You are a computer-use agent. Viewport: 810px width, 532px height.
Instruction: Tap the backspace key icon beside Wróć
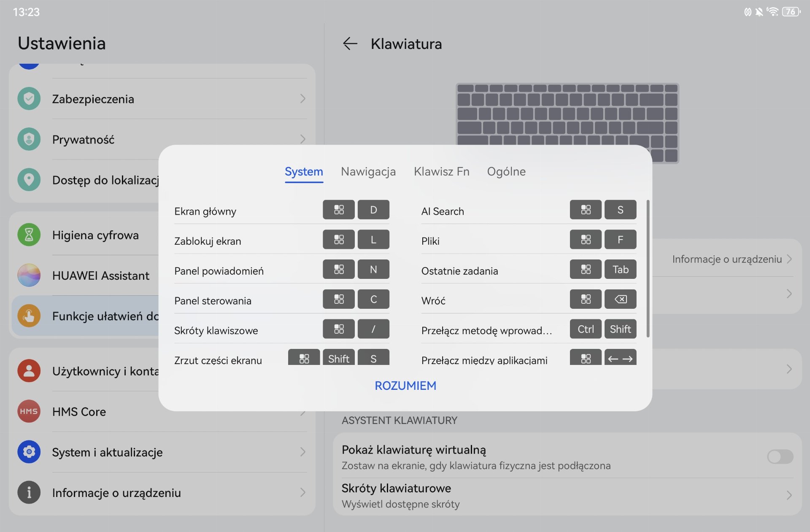click(x=620, y=299)
